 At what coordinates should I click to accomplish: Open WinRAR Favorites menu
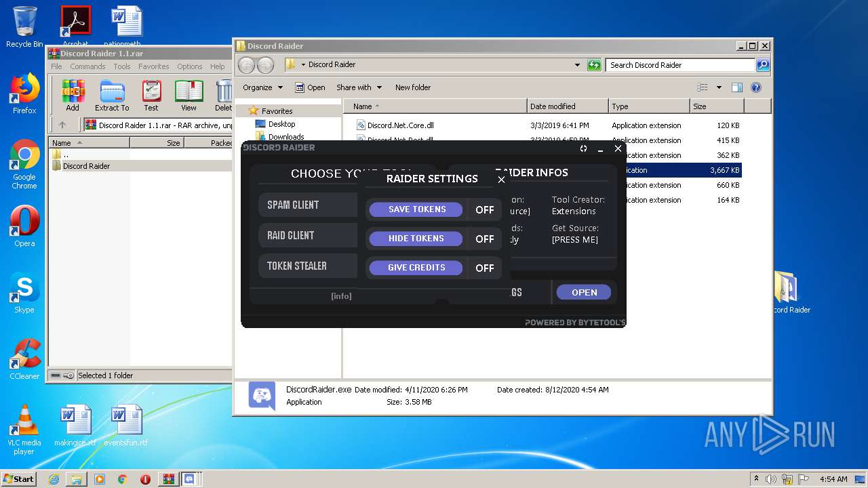[154, 66]
